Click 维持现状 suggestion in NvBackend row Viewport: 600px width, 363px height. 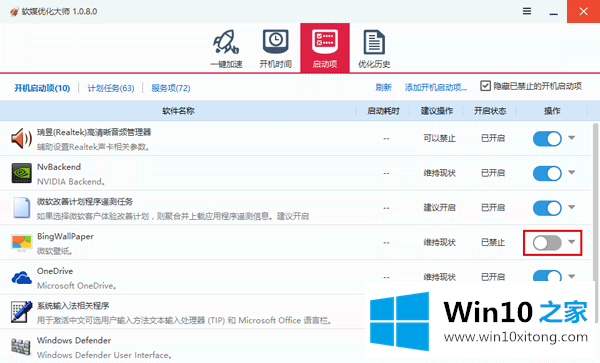pyautogui.click(x=439, y=173)
